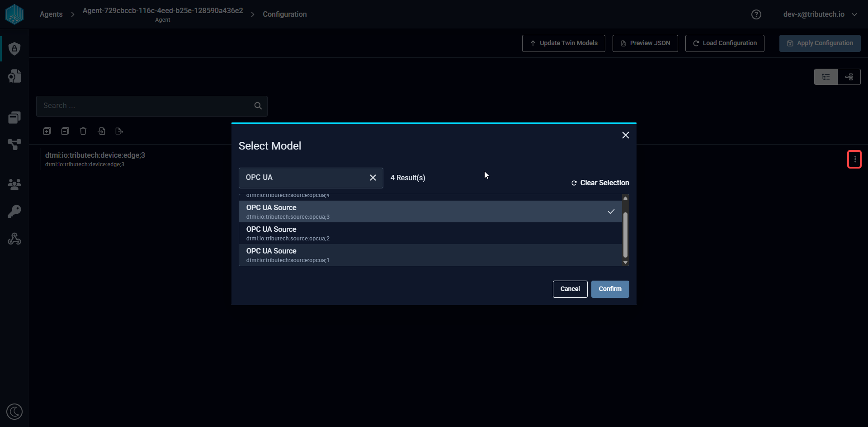This screenshot has height=427, width=868.
Task: Close the Select Model dialog
Action: coord(626,135)
